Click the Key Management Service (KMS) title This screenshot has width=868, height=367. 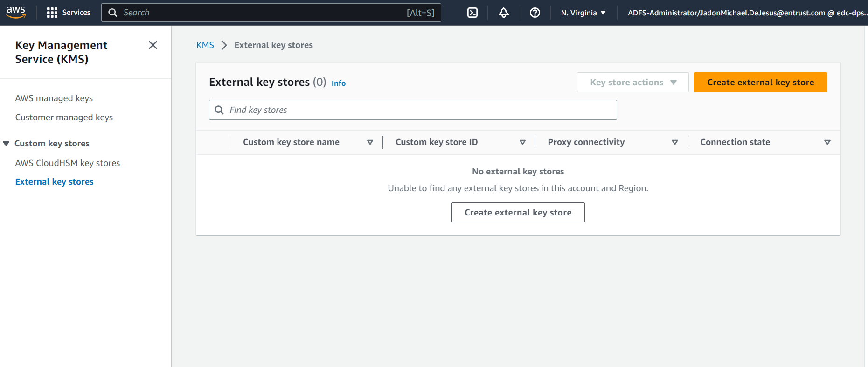point(61,52)
